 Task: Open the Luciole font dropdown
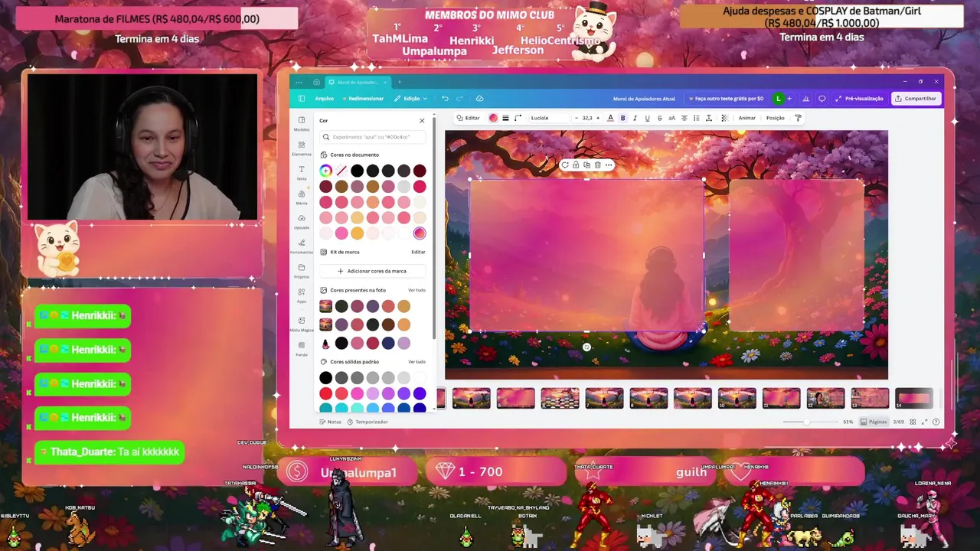[548, 118]
